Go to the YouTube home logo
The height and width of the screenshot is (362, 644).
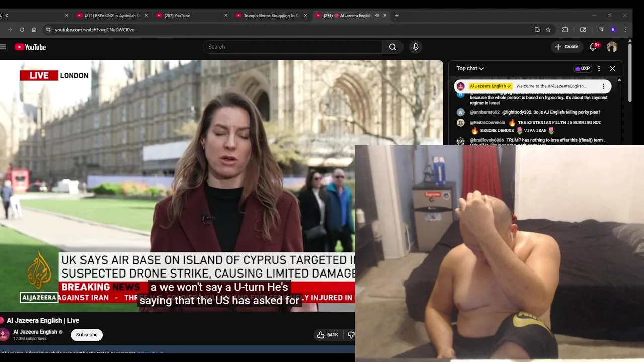click(x=30, y=47)
